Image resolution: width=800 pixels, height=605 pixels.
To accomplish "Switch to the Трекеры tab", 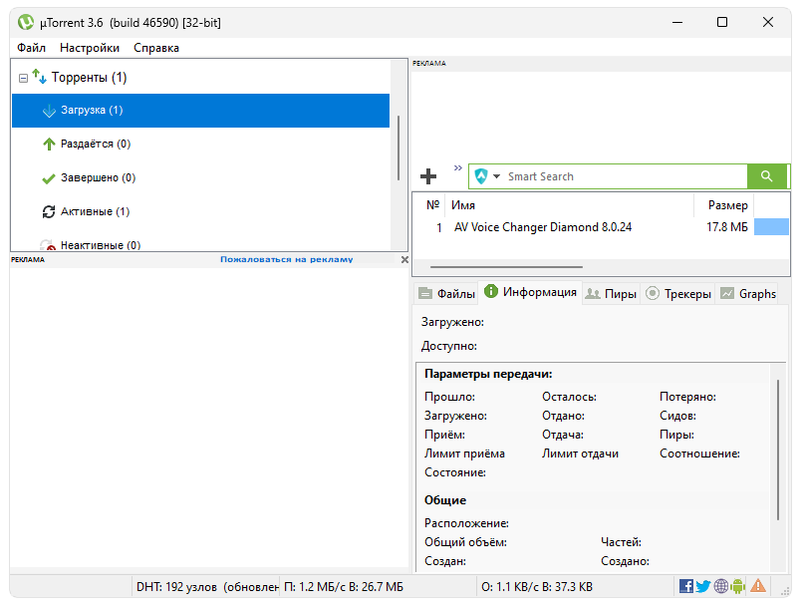I will coord(678,293).
